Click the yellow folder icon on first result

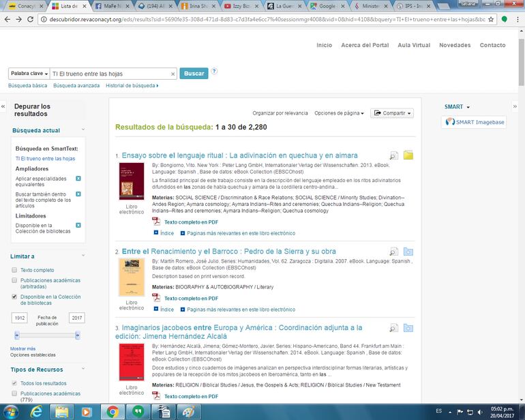click(408, 155)
